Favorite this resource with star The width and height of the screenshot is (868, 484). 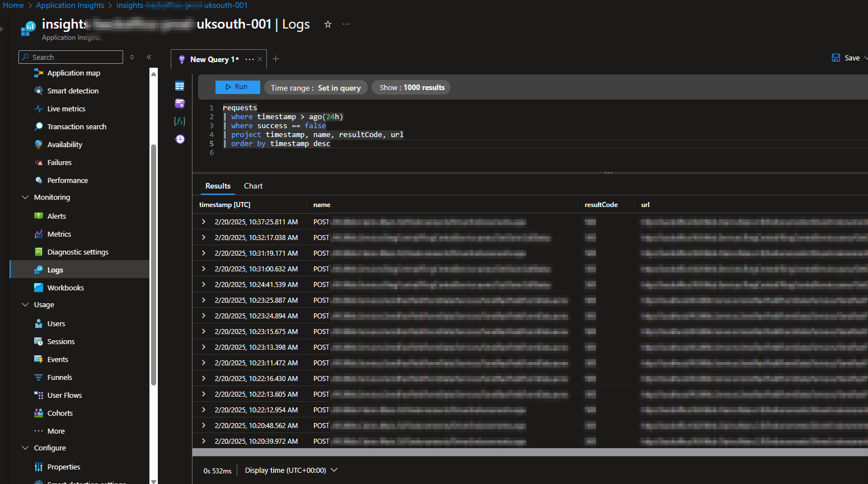click(x=328, y=24)
